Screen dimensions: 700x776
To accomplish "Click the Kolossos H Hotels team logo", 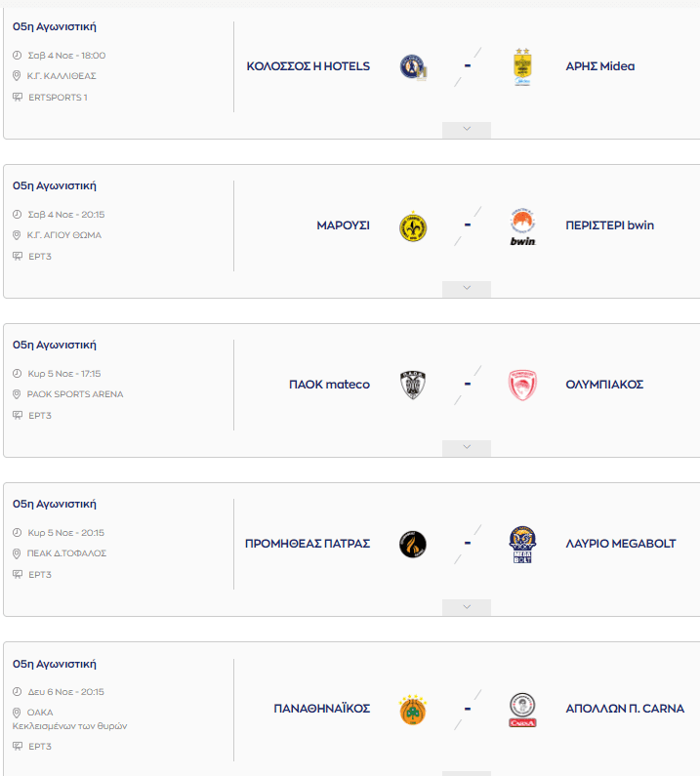I will [413, 67].
